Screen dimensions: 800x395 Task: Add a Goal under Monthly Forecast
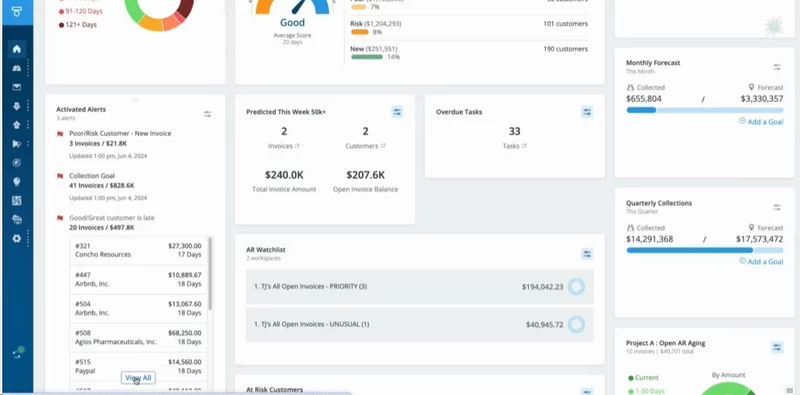(x=761, y=121)
